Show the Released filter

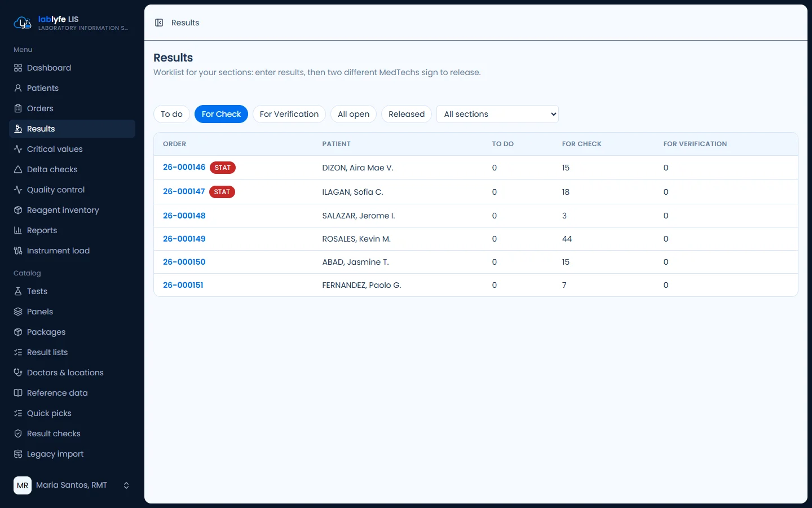[407, 114]
